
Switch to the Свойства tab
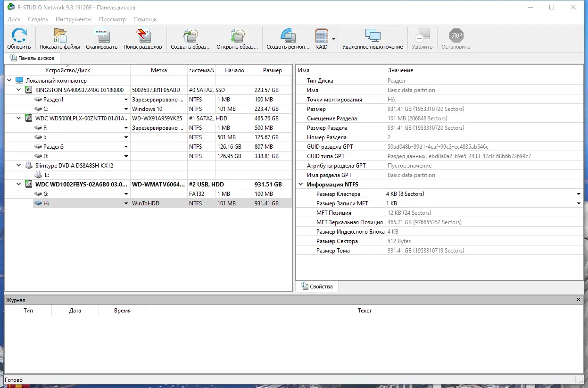tap(317, 287)
